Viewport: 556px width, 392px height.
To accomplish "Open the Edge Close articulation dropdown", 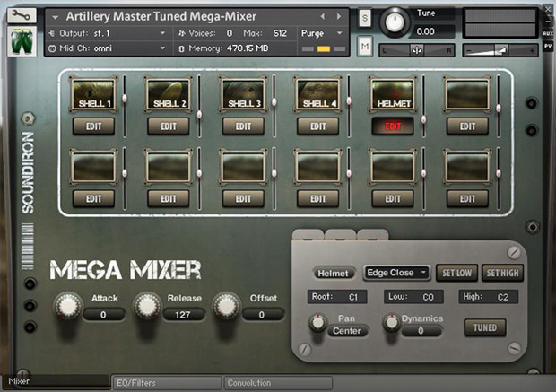I will pos(396,273).
